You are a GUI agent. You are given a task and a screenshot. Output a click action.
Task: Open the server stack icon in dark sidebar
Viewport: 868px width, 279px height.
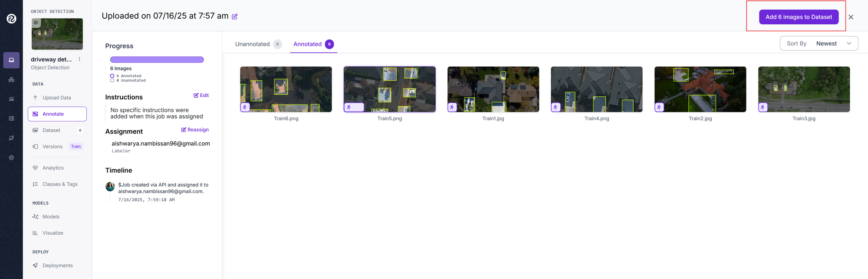pyautogui.click(x=11, y=118)
